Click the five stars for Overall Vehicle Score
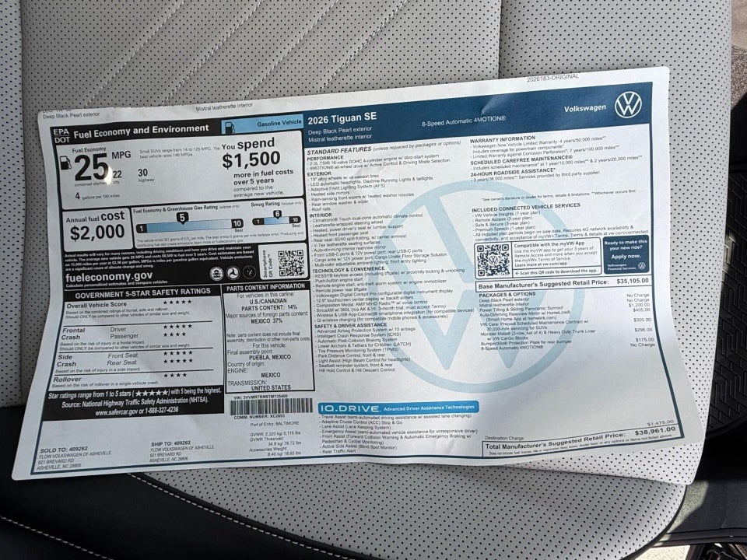Image resolution: width=747 pixels, height=560 pixels. [177, 302]
